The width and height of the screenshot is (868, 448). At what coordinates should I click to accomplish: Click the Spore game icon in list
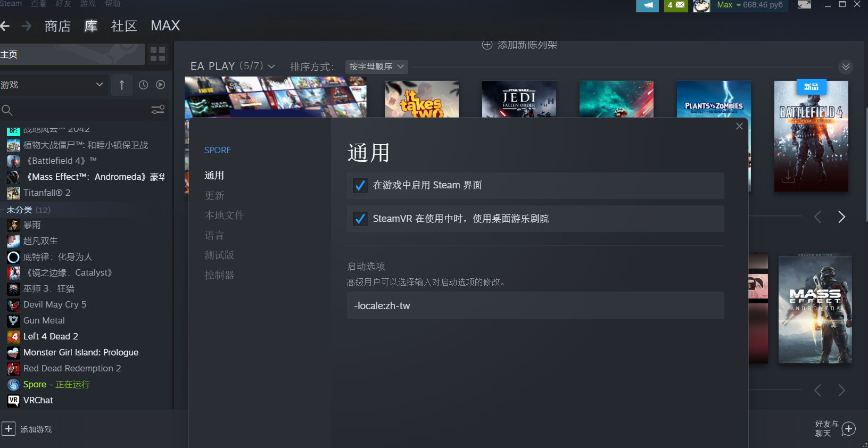click(x=13, y=385)
